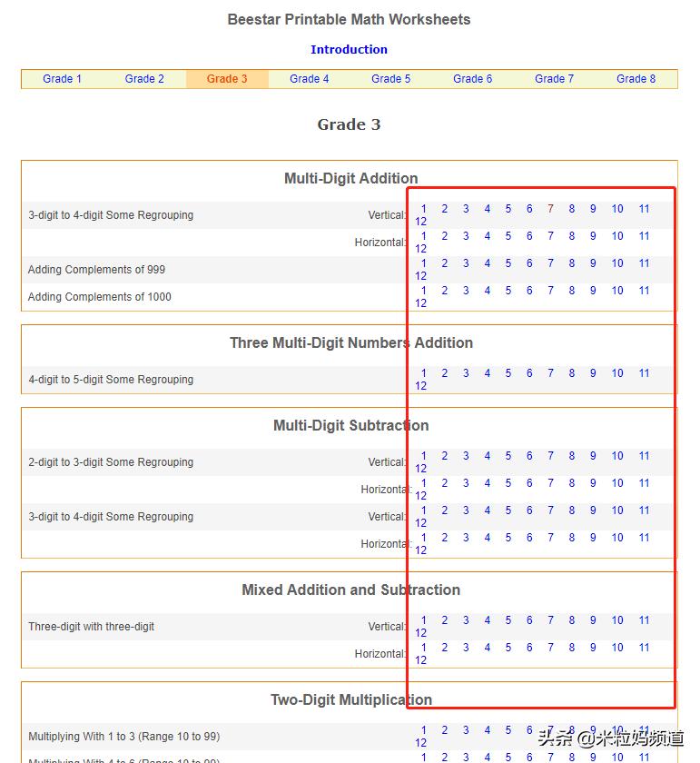Click the Three-digit with three-digit label
Viewport: 700px width, 763px height.
91,627
